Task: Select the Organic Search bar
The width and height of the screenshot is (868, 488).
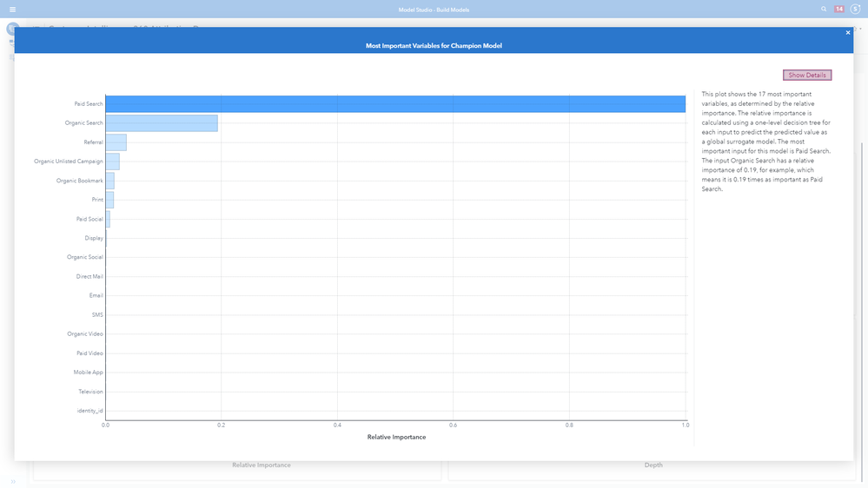Action: tap(162, 122)
